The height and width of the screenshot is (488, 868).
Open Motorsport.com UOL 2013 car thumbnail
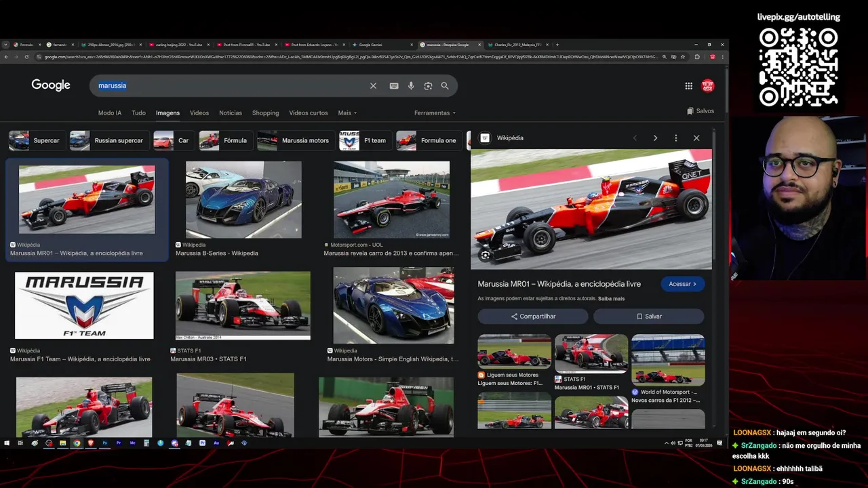point(391,199)
